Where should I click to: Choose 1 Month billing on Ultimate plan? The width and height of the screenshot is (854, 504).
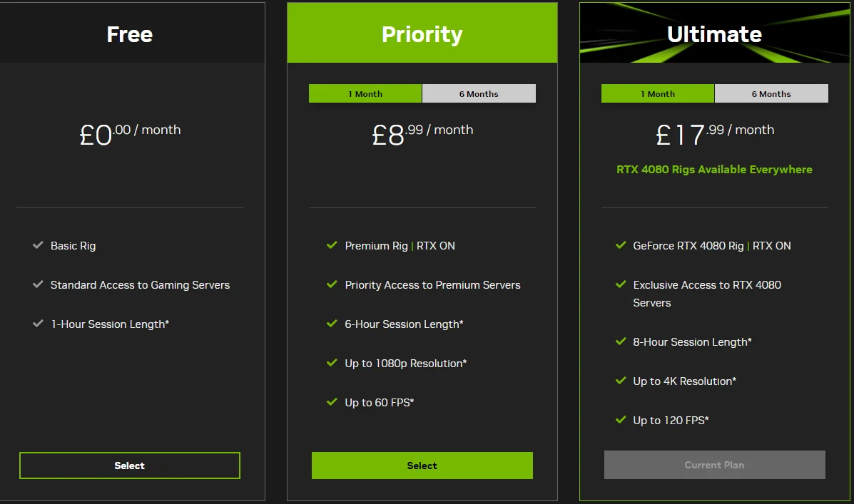(658, 93)
